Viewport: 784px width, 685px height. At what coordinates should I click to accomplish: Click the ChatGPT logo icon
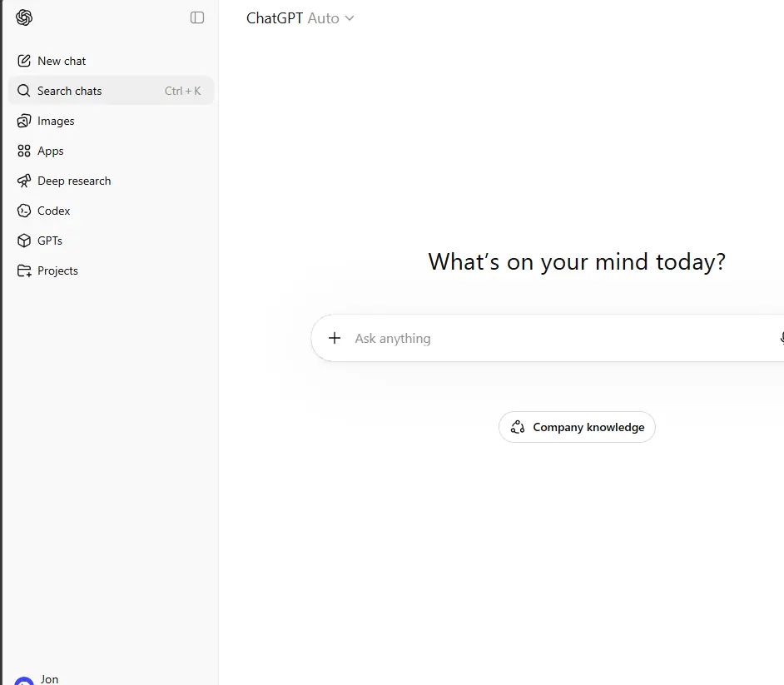point(24,18)
